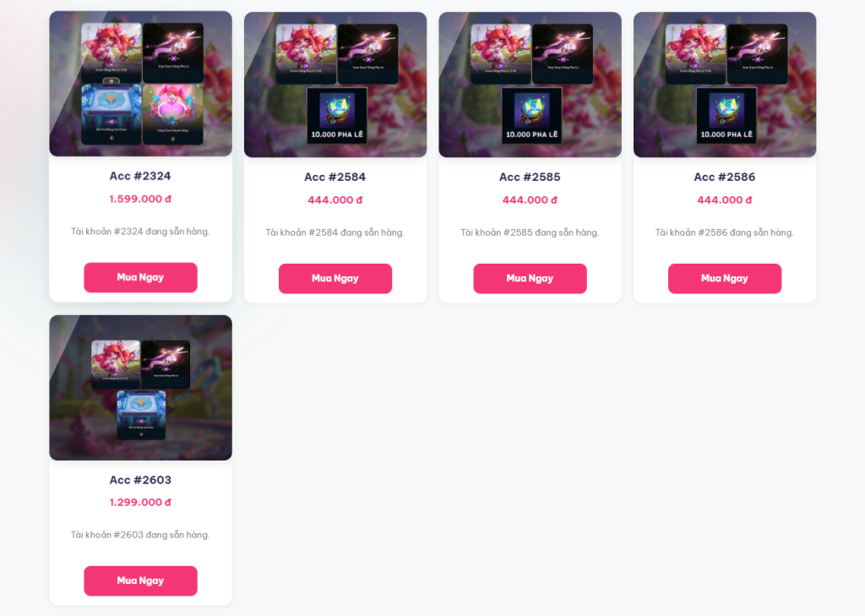Click Mua Ngay under Acc #2585
This screenshot has height=616, width=865.
[x=530, y=278]
